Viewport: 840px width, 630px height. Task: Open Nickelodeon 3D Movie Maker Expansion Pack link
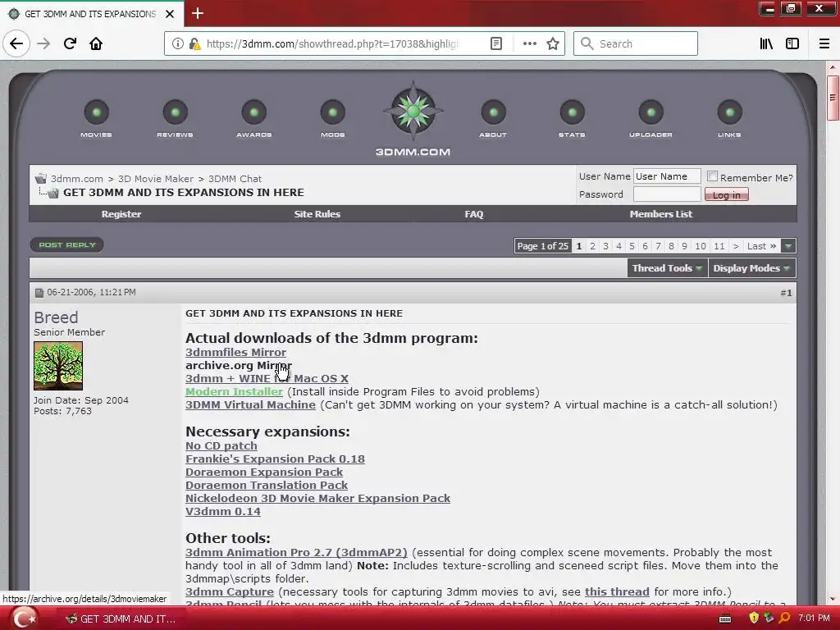click(x=317, y=498)
